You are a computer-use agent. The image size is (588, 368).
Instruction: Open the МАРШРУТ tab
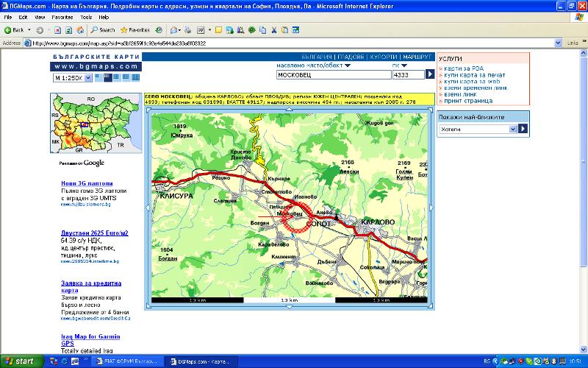[x=418, y=57]
